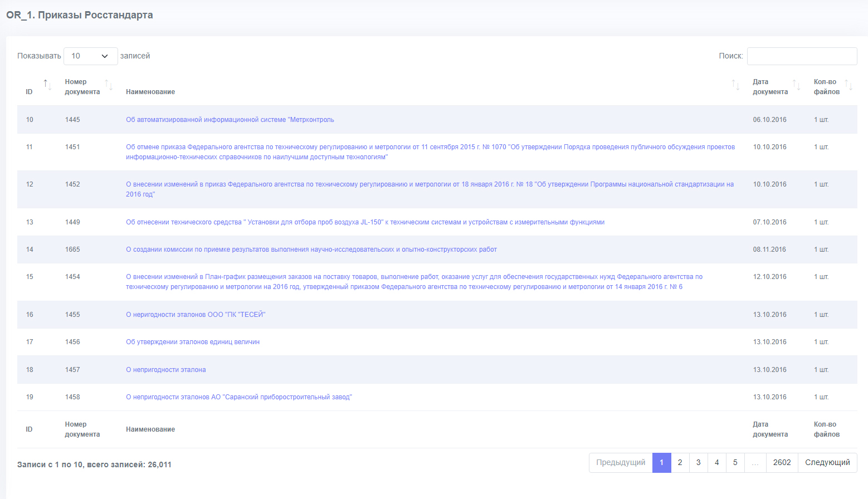Click file count in row with ID 14
868x499 pixels.
[x=821, y=250]
